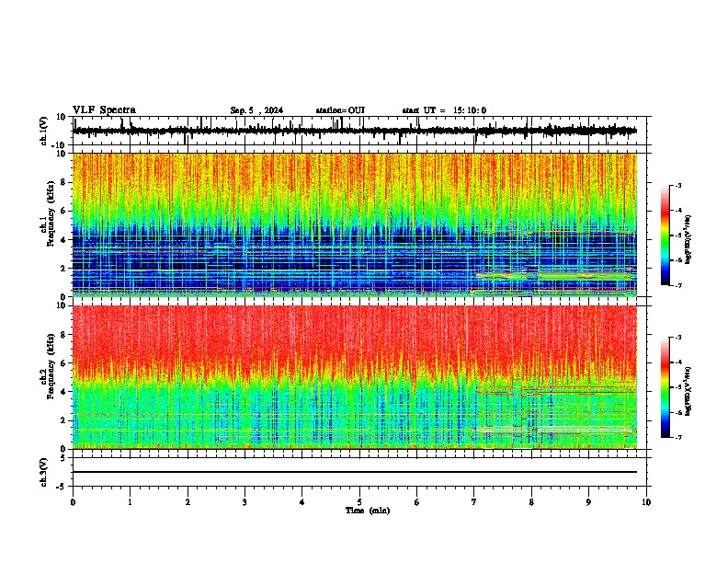Click the ch.1 voltage waveform trace
728x563 pixels.
coord(355,131)
